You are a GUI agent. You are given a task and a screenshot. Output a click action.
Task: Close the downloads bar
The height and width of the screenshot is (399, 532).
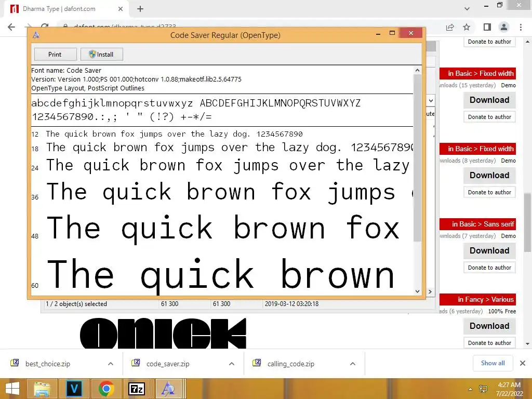pos(523,363)
